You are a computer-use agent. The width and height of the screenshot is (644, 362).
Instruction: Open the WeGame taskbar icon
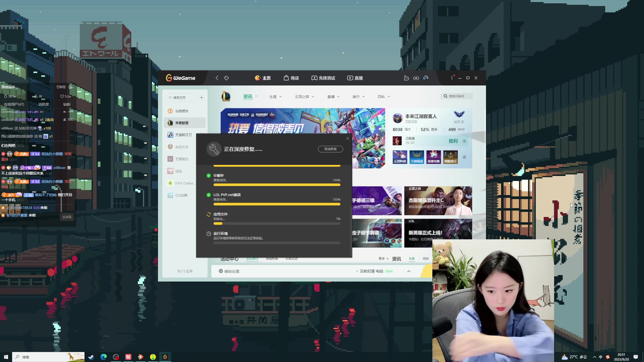click(165, 357)
